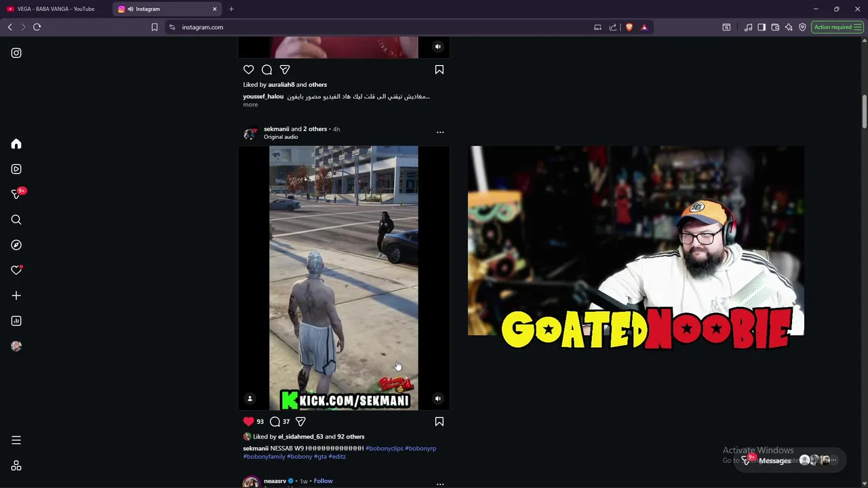Go to Home feed in sidebar
The width and height of the screenshot is (868, 488).
[x=16, y=144]
